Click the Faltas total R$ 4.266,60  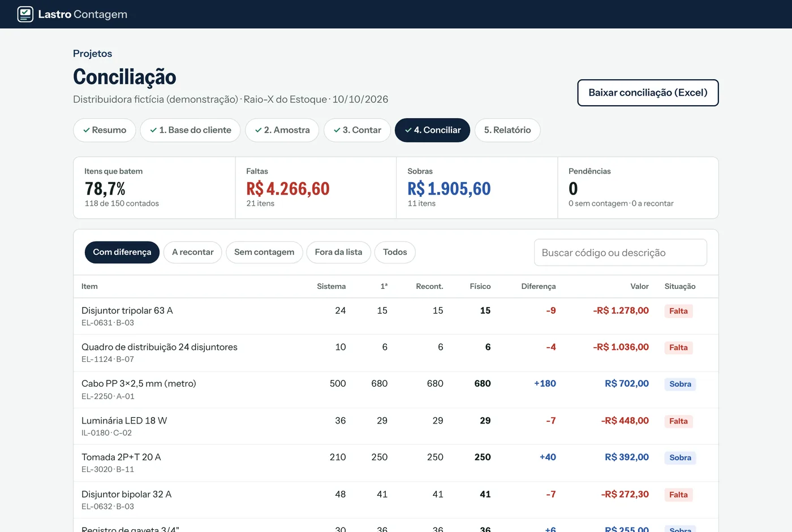[288, 189]
